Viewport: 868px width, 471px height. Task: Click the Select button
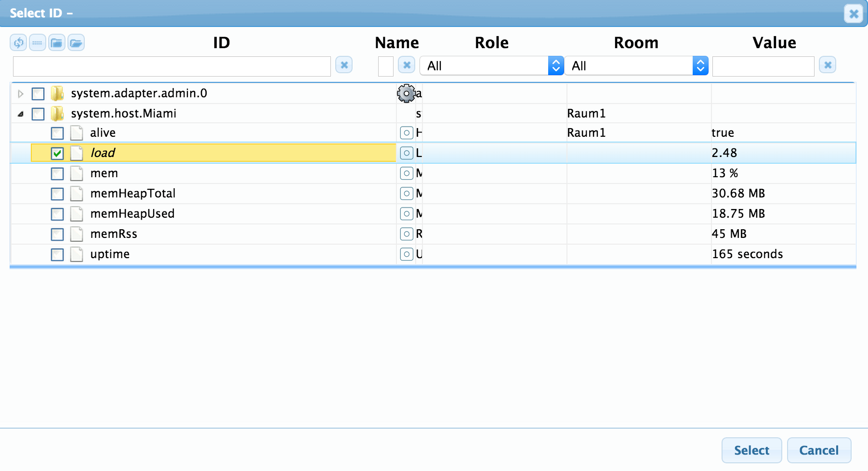click(751, 450)
